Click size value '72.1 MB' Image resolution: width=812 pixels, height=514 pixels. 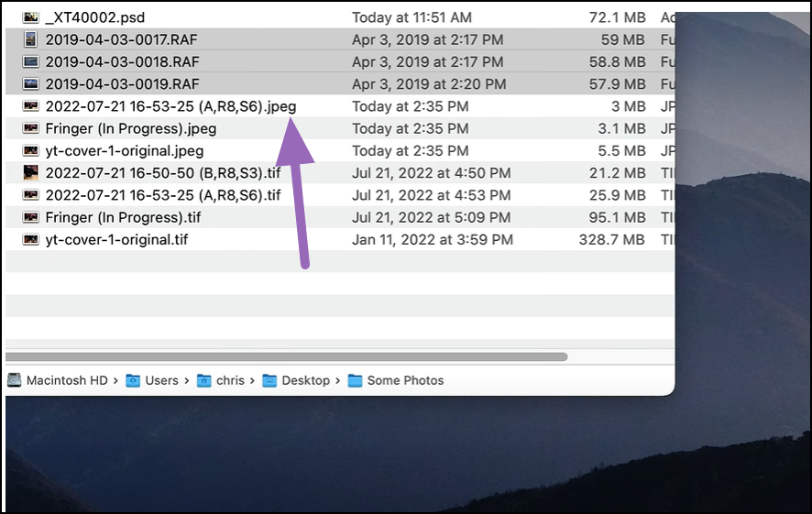point(618,17)
